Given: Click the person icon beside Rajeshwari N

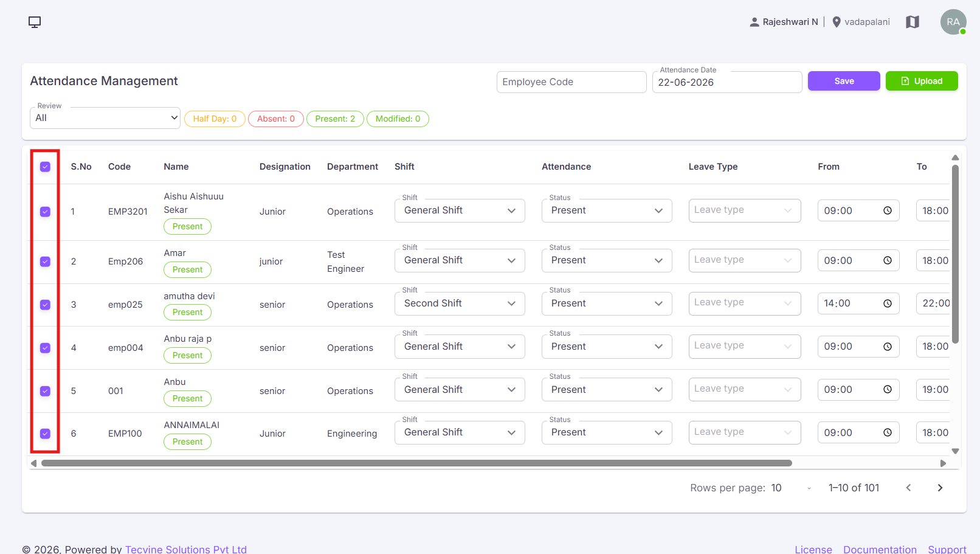Looking at the screenshot, I should coord(754,22).
